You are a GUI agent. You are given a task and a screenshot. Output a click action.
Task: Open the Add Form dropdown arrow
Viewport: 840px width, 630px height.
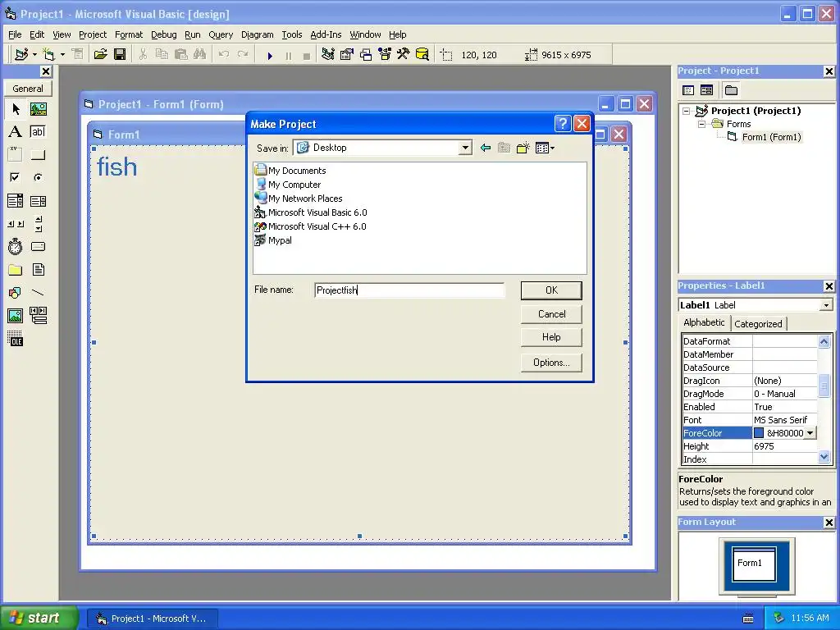[62, 55]
